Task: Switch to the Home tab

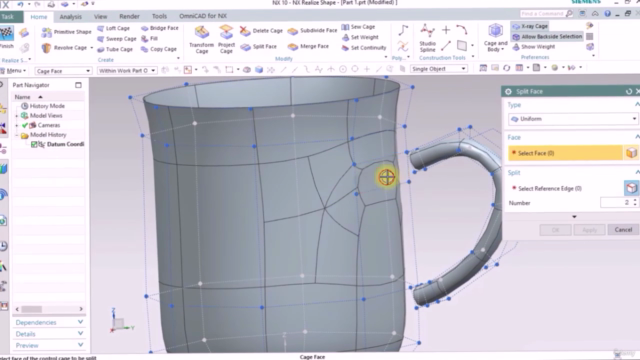Action: pyautogui.click(x=39, y=17)
